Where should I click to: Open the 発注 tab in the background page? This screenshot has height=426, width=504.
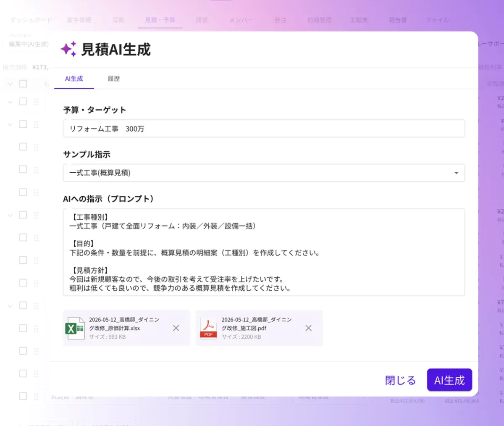(x=281, y=20)
